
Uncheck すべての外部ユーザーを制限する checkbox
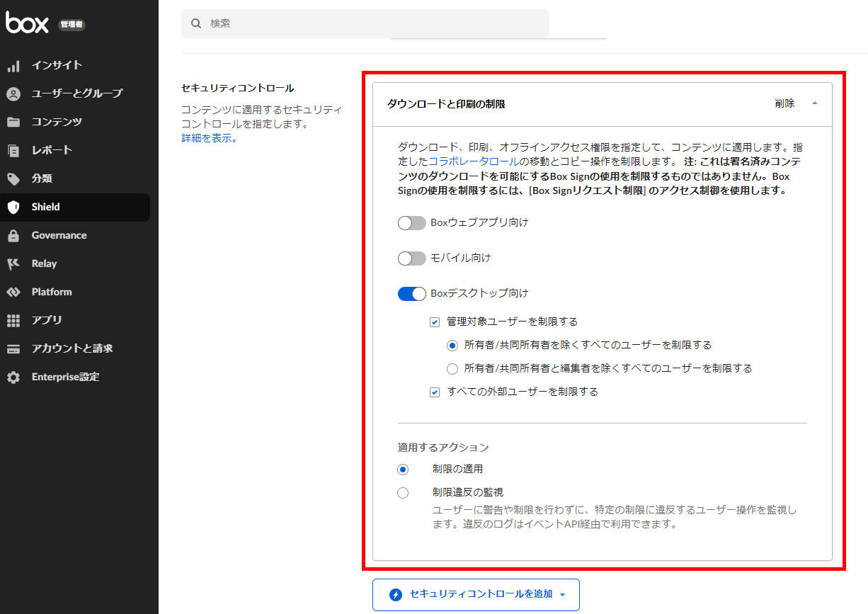click(x=435, y=392)
